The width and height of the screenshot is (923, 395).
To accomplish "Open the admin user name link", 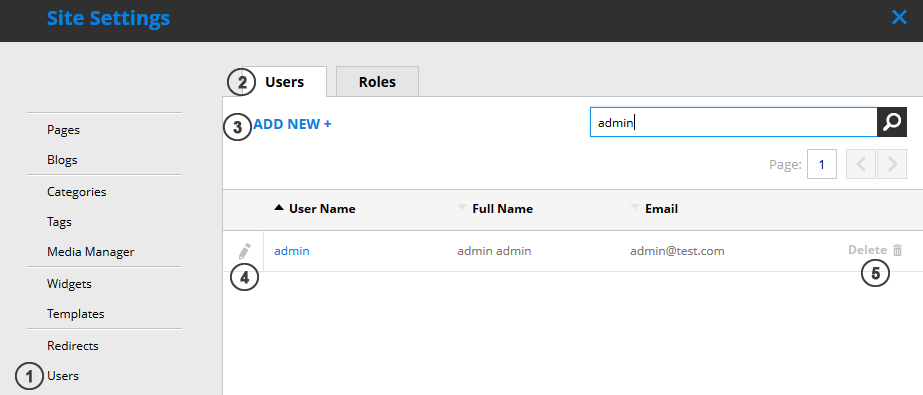I will point(292,251).
